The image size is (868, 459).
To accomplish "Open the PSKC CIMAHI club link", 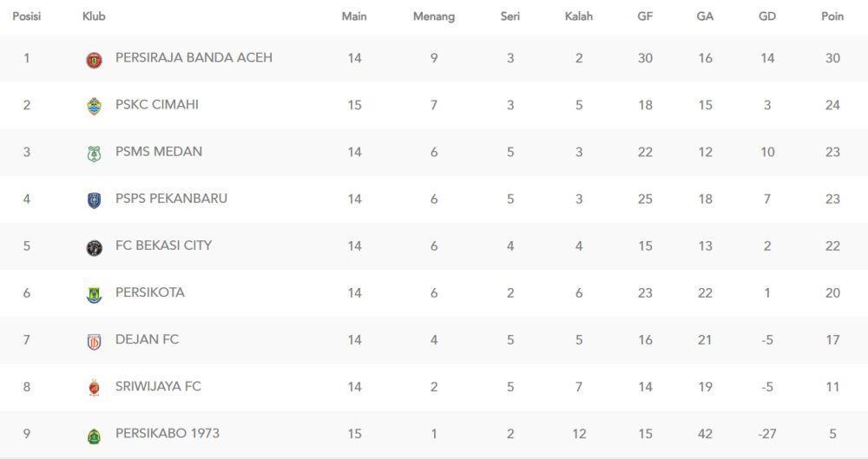I will click(156, 105).
